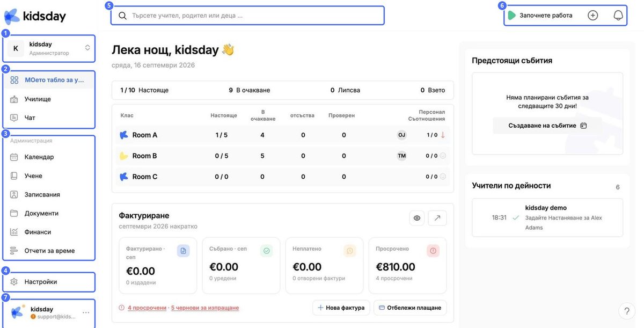
Task: Select the 9 В очакване summary
Action: coord(250,90)
